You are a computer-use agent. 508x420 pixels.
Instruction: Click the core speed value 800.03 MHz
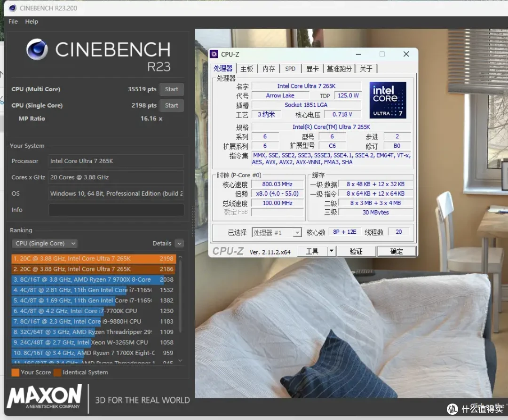point(278,184)
